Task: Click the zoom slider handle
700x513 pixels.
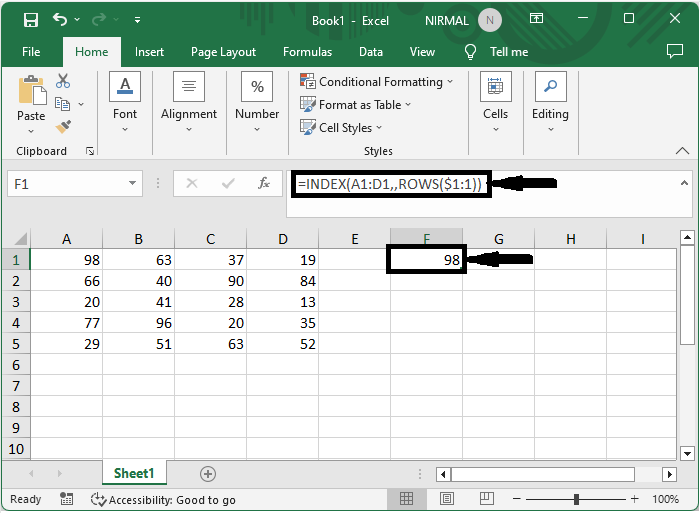Action: click(576, 499)
